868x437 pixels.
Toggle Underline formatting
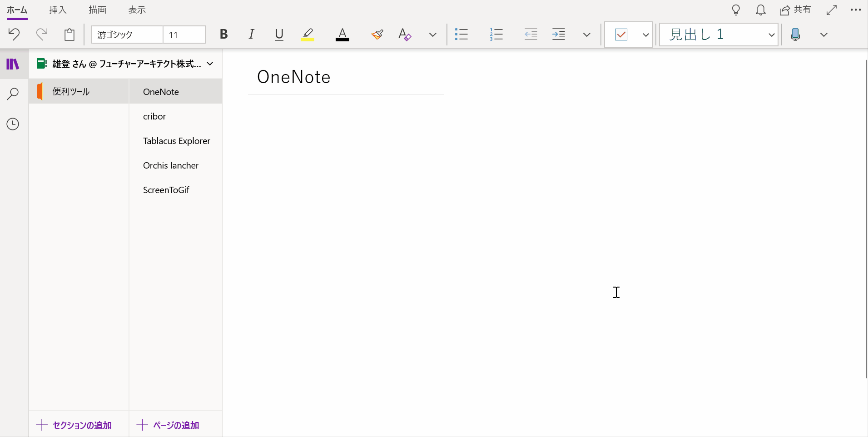pyautogui.click(x=279, y=35)
